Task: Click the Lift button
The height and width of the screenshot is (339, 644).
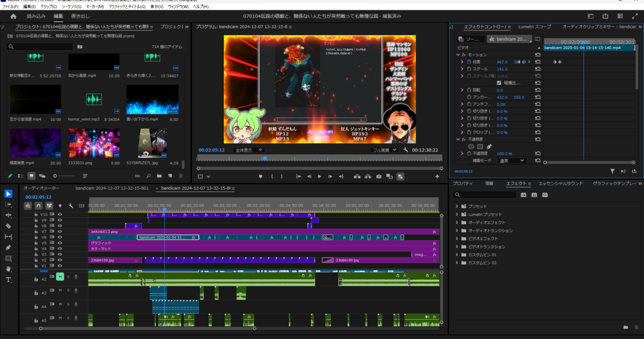Action: (358, 176)
